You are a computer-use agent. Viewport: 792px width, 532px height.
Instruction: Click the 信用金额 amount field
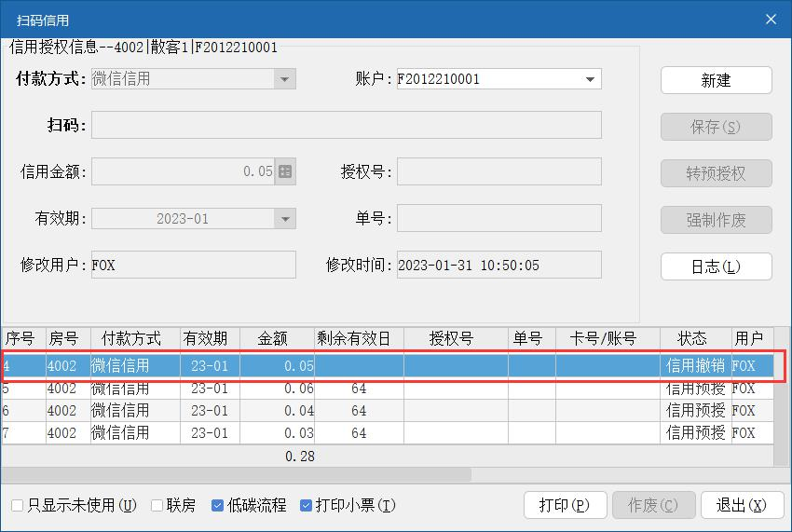[184, 171]
